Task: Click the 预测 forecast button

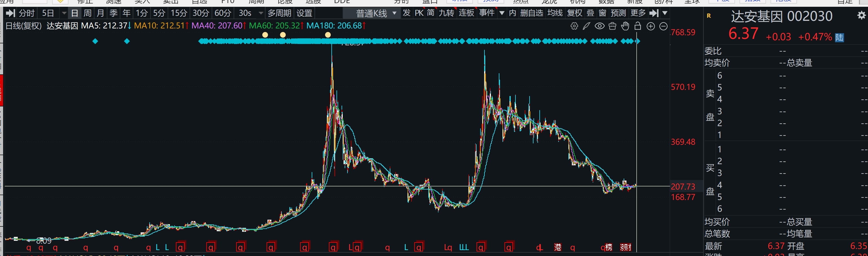Action: coord(618,13)
